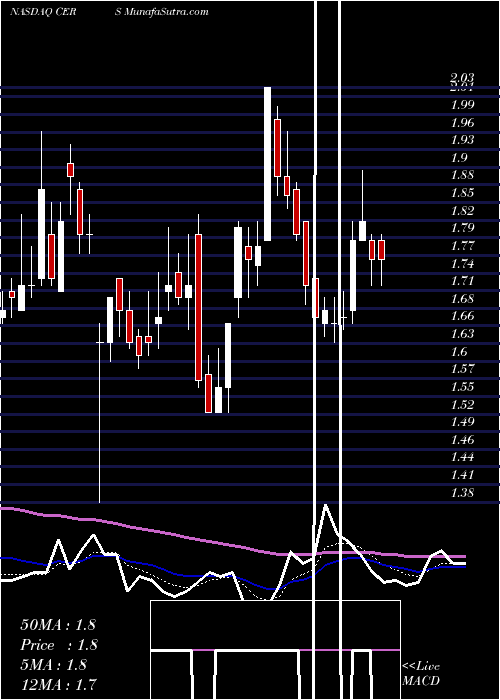Select the 1.44 price level label

pyautogui.click(x=462, y=457)
